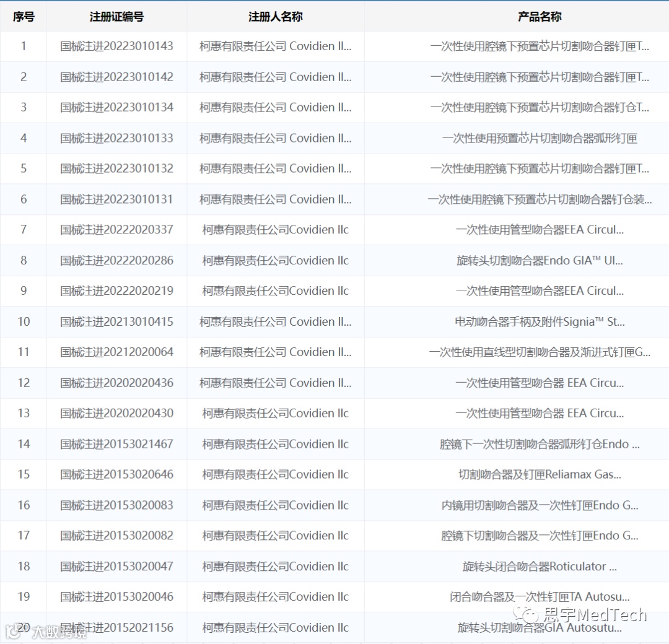Click product 一次性使用管型吻合器 EEA Circu... in row 13
The width and height of the screenshot is (669, 644).
pos(540,413)
